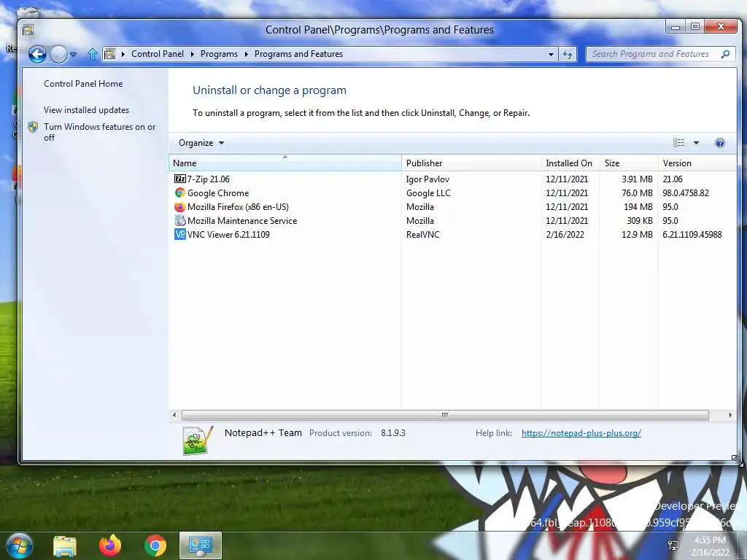Click install date 2/16/2022
Screen dimensions: 747x560
[x=565, y=234]
